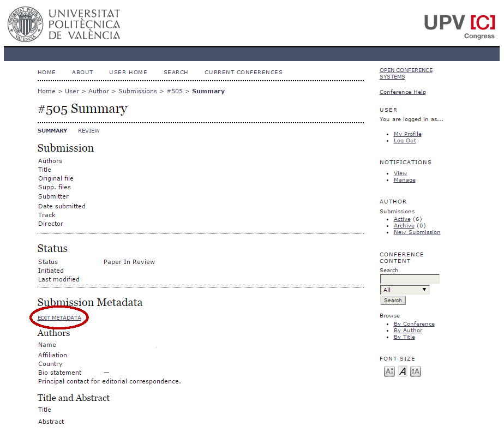Viewport: 504px width, 438px height.
Task: Browse conference content By Author
Action: coord(408,331)
